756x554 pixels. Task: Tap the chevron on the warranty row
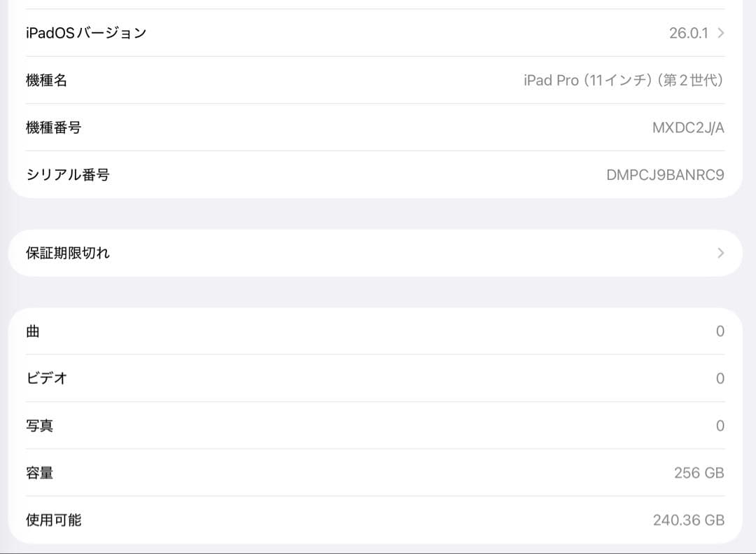(720, 253)
